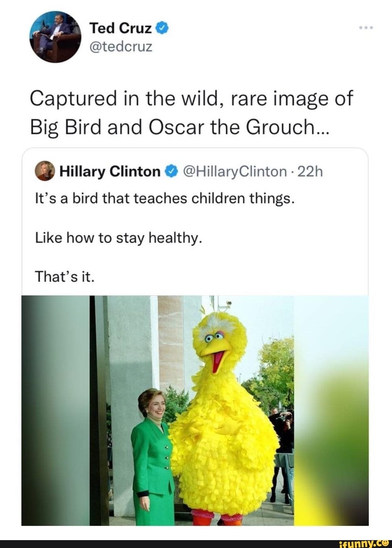Click Hillary Clinton's small profile avatar
This screenshot has width=392, height=548.
(x=44, y=171)
